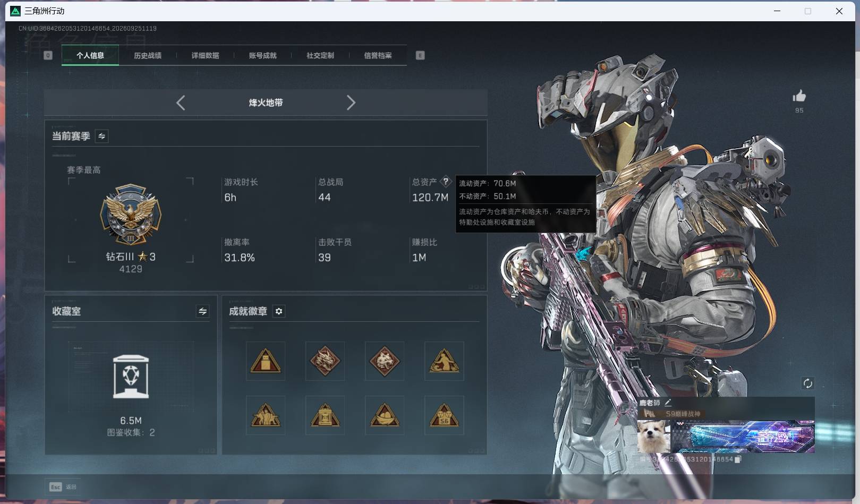
Task: Minimize the 三角洲行动 window
Action: (x=777, y=11)
